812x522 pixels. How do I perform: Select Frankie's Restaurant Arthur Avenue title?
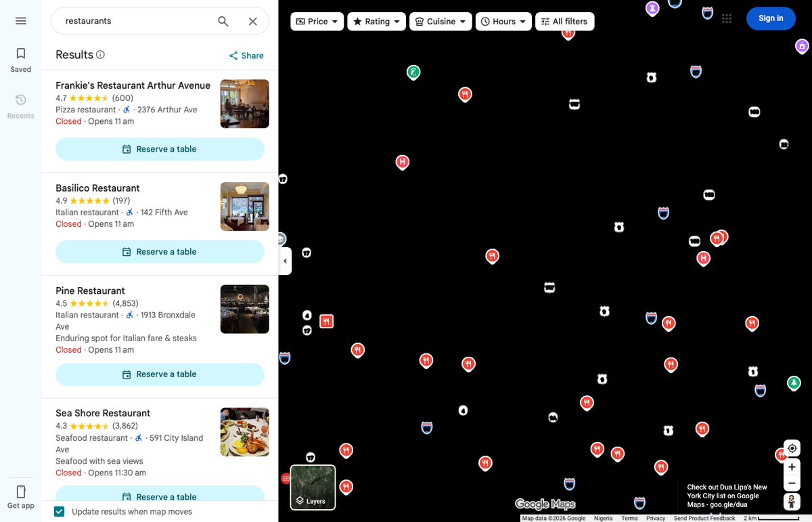133,85
